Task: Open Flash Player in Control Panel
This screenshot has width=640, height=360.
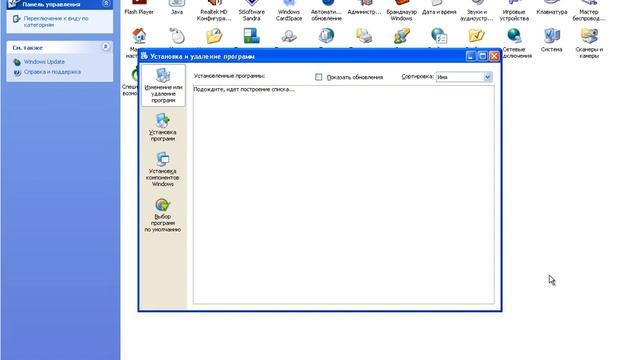Action: coord(139,8)
